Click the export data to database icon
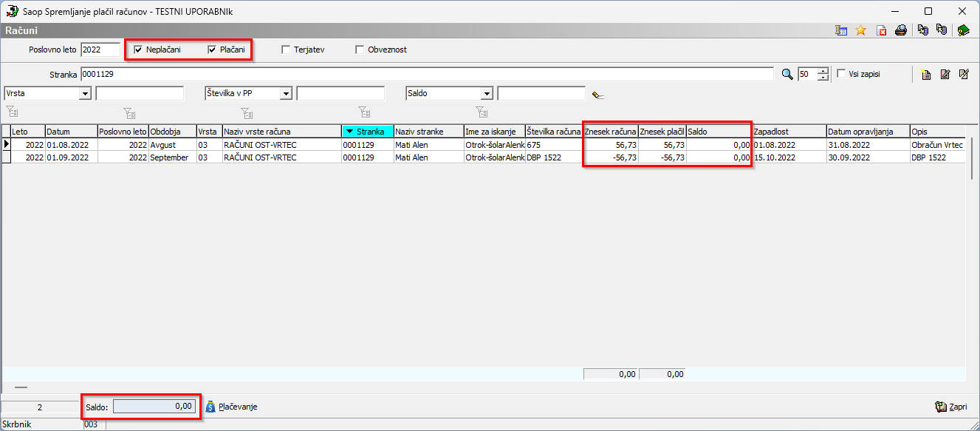Image resolution: width=980 pixels, height=431 pixels. [x=922, y=30]
